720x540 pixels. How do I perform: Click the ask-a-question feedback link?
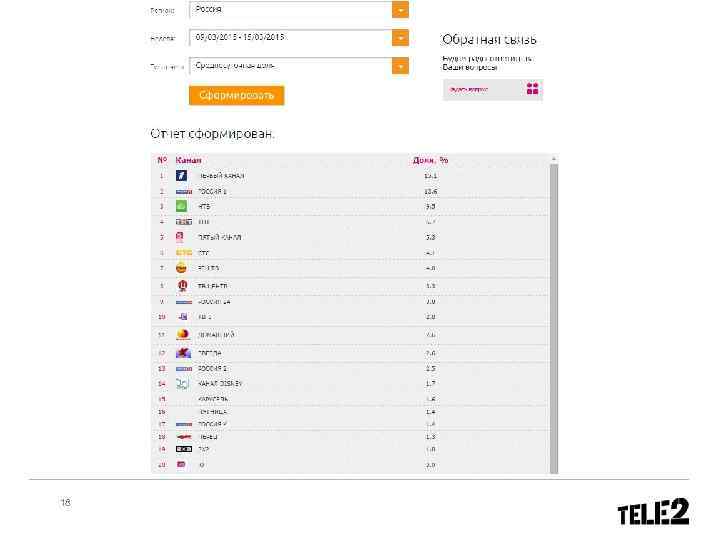470,89
